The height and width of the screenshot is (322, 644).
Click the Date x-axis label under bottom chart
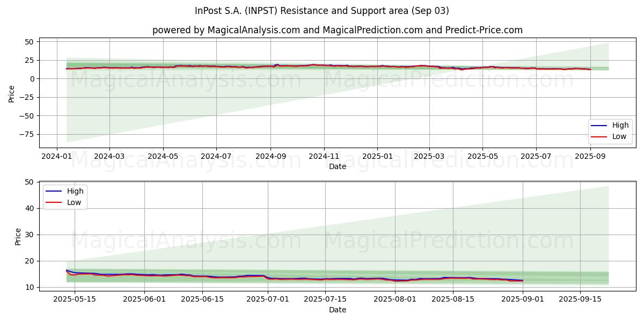(x=337, y=310)
